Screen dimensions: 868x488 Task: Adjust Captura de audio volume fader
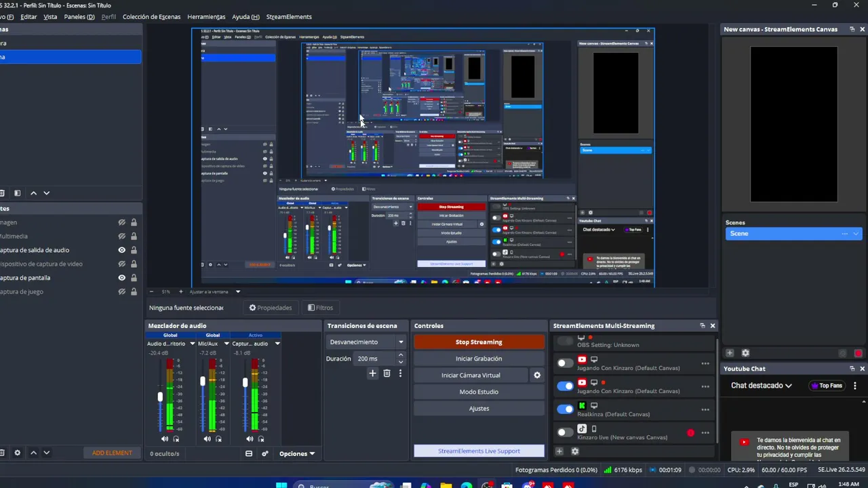[245, 383]
